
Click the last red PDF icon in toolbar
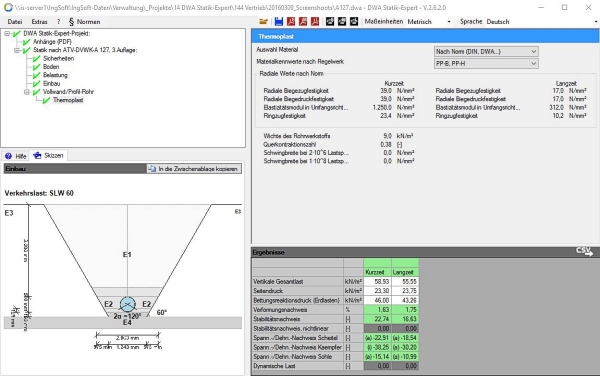(315, 22)
